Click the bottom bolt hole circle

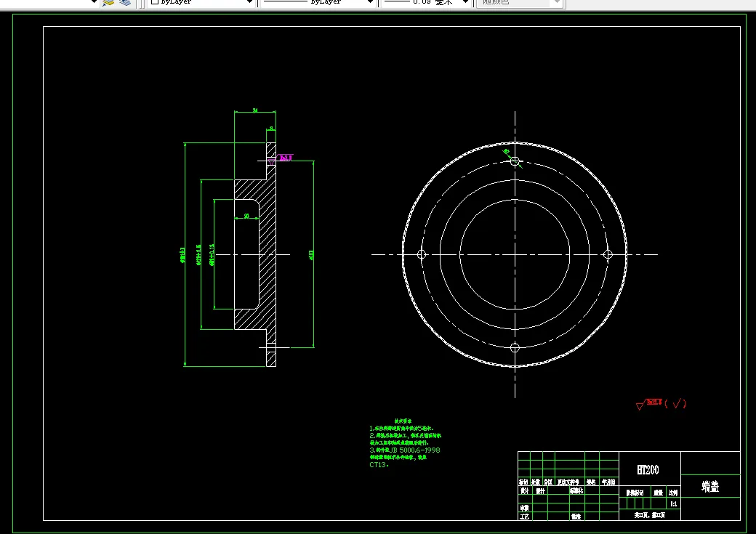[515, 347]
